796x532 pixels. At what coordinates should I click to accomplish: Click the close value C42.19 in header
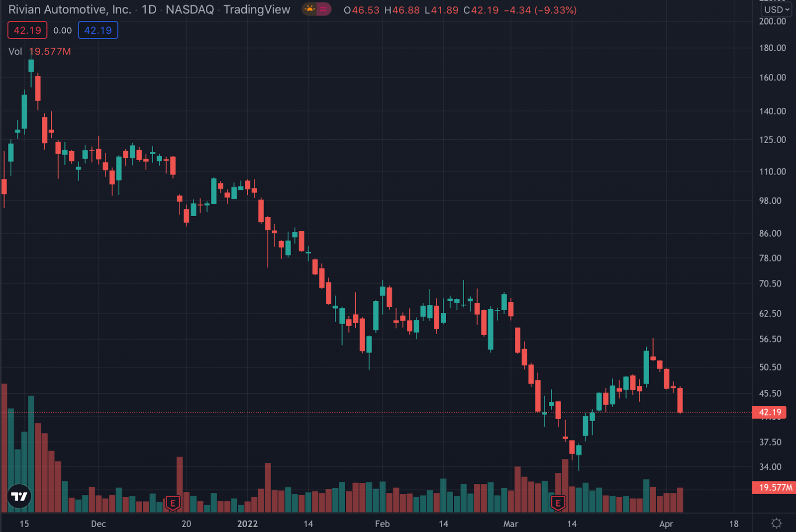point(481,10)
